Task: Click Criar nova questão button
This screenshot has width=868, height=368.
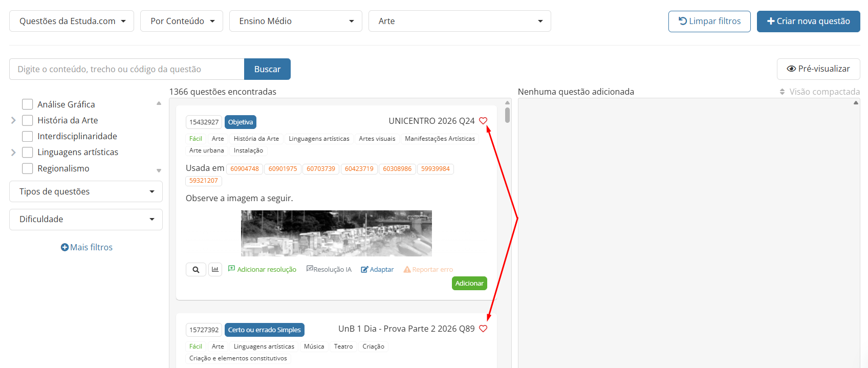Action: click(809, 21)
